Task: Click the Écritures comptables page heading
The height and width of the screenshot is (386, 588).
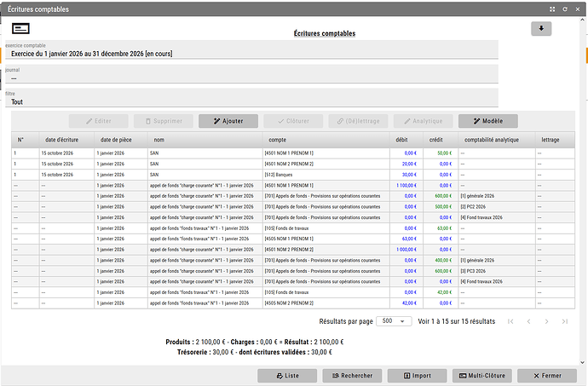Action: [x=325, y=33]
